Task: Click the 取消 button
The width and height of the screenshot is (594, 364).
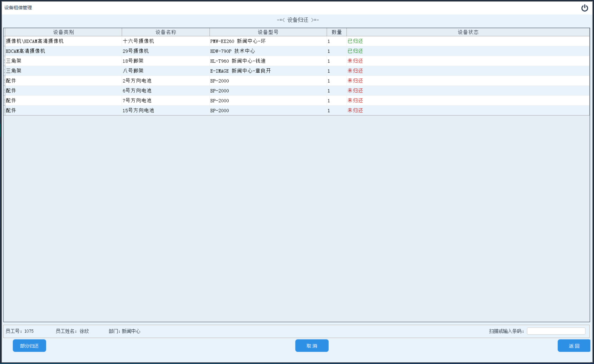Action: pyautogui.click(x=312, y=346)
